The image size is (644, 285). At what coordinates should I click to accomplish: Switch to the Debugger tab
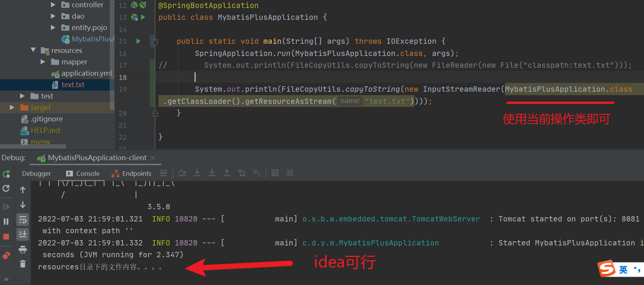[36, 174]
